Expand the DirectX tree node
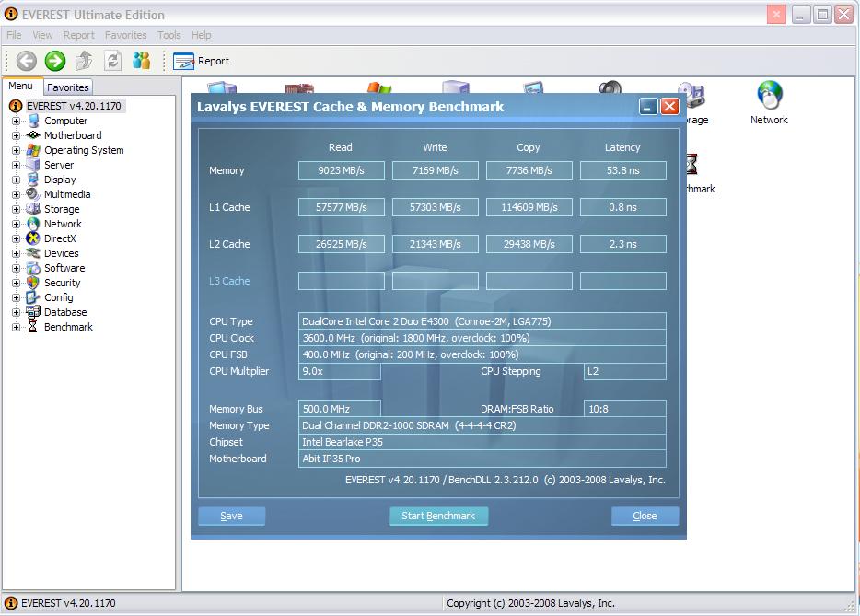 point(16,238)
